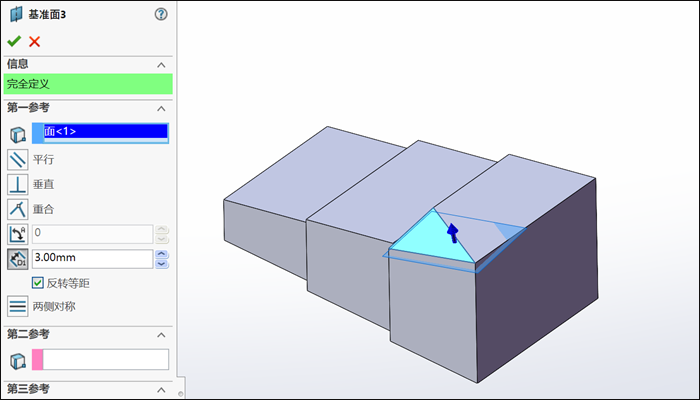Screen dimensions: 700x400
Task: Collapse the 第三参考 section
Action: pos(161,390)
